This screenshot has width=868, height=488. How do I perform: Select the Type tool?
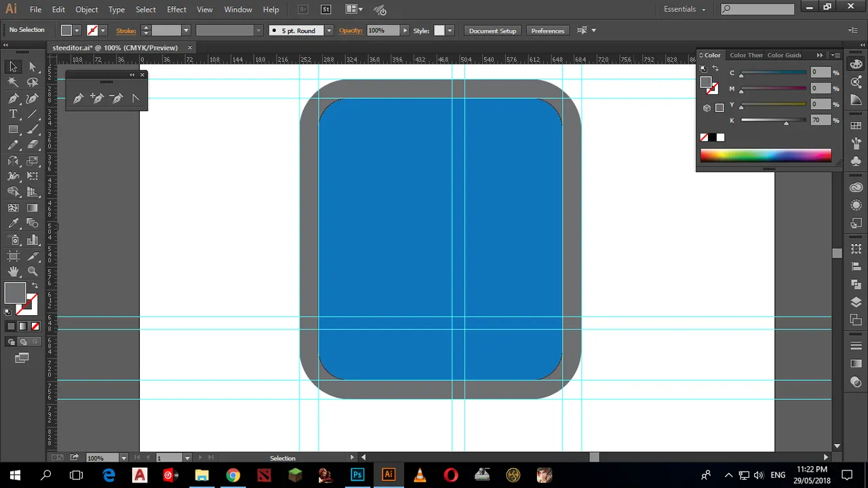pos(13,114)
